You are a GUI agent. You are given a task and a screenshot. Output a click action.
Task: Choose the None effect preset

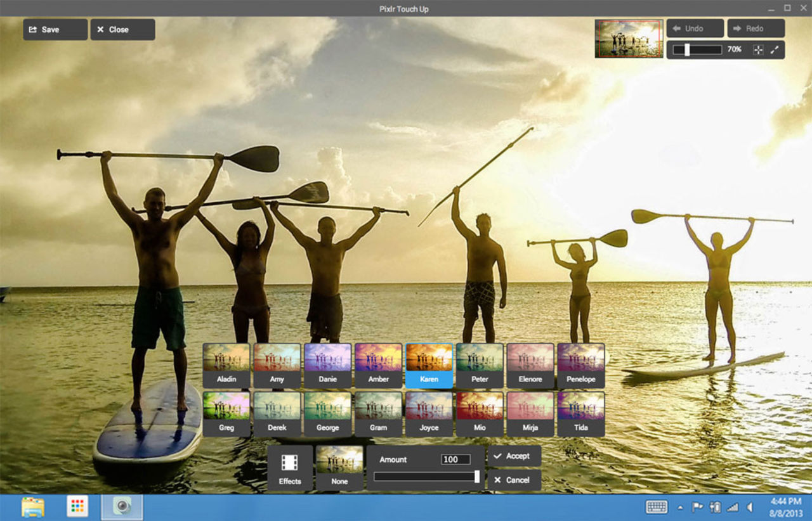pos(339,466)
